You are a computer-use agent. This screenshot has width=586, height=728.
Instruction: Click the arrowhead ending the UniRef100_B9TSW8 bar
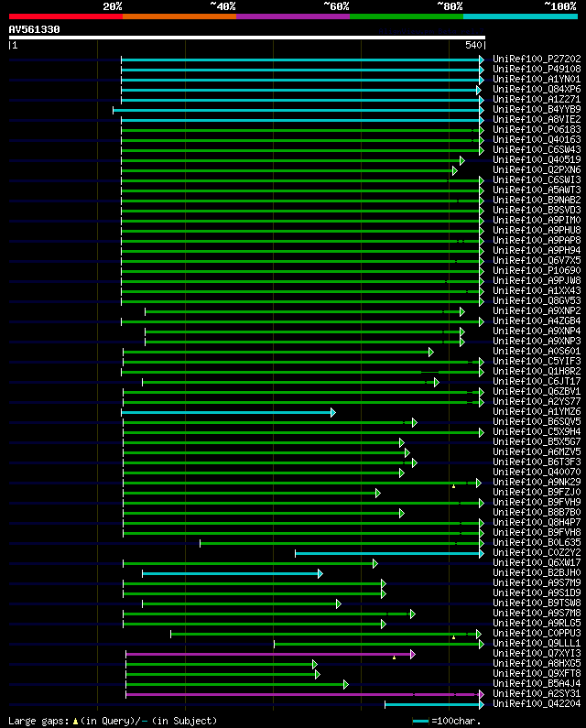[339, 604]
